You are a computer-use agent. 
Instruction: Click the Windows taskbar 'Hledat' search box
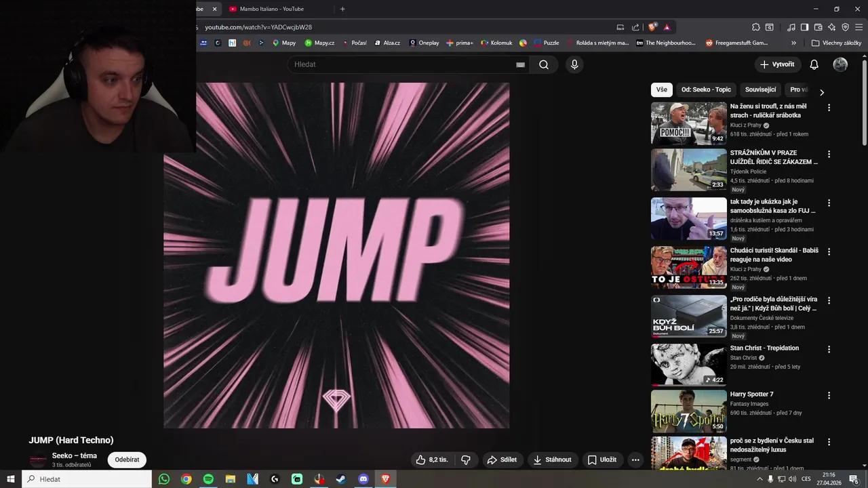coord(87,479)
